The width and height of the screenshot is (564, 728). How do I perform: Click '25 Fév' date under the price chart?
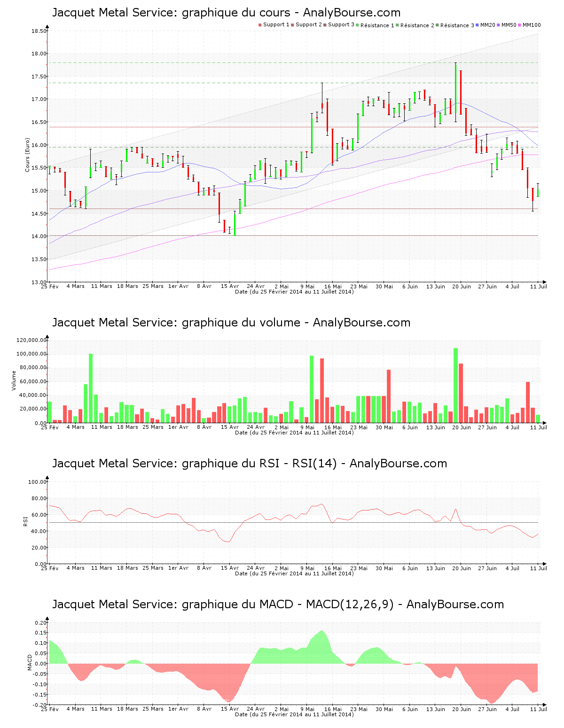click(50, 287)
